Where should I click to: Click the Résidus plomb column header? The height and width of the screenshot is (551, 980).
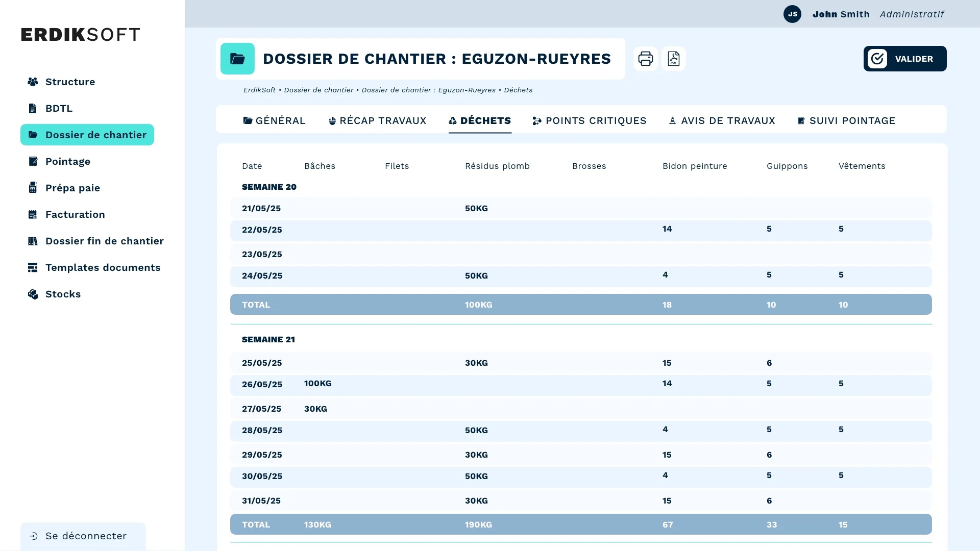497,166
